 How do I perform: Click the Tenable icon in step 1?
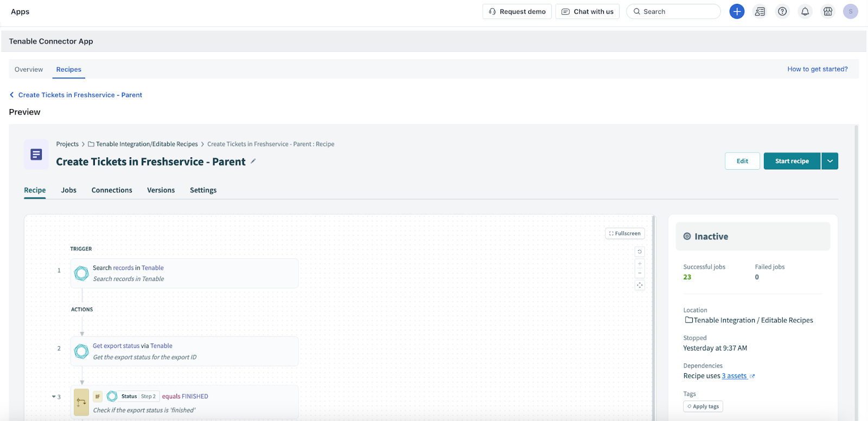[x=81, y=273]
